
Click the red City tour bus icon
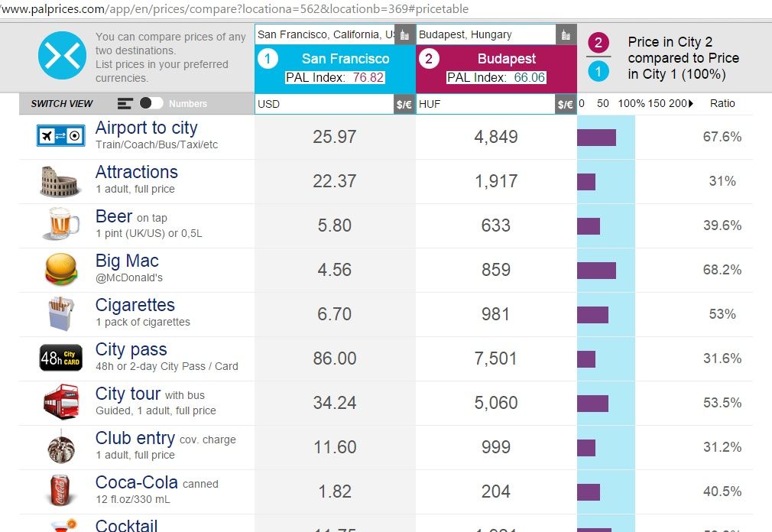[x=60, y=402]
